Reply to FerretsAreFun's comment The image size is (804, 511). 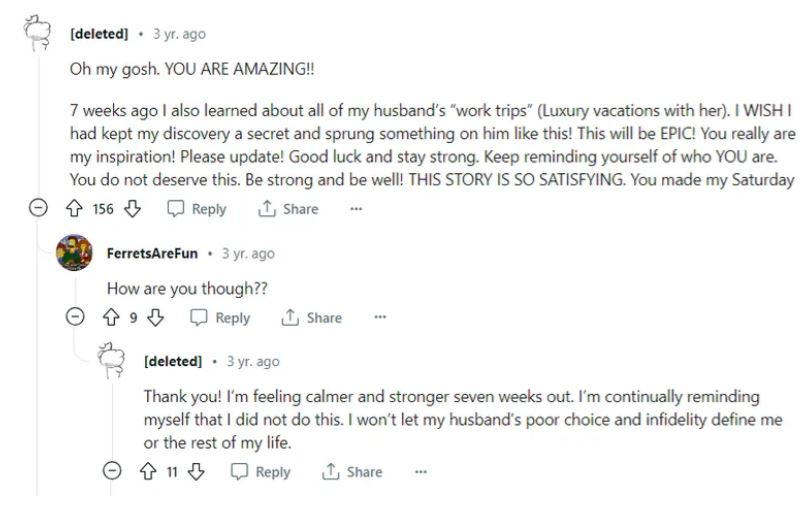pyautogui.click(x=220, y=318)
